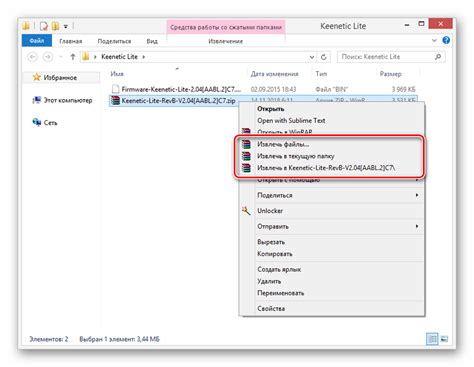Expand the address bar history dropdown
The height and width of the screenshot is (367, 474).
point(312,57)
